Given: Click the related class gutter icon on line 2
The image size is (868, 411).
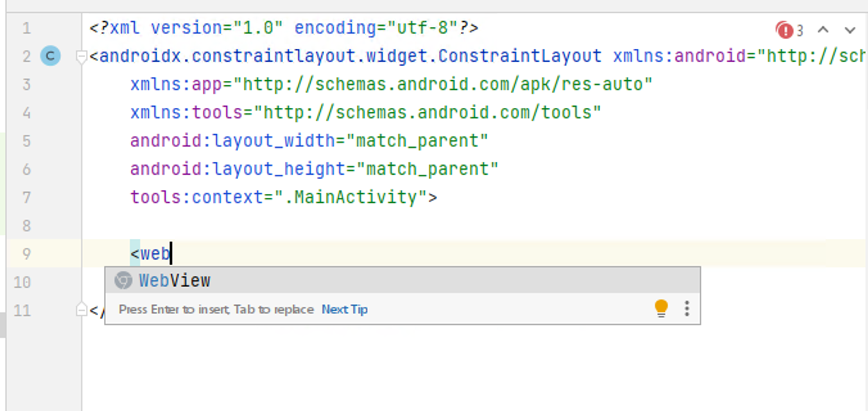Looking at the screenshot, I should 50,57.
